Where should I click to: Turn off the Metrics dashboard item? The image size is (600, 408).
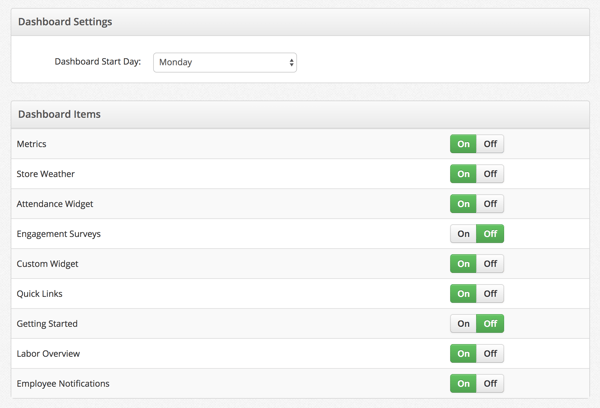click(490, 144)
